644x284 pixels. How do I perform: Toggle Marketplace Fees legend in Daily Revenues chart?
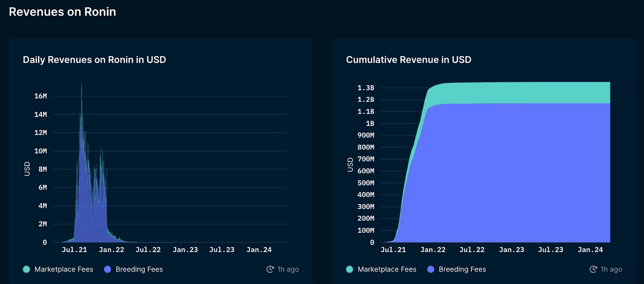(x=58, y=269)
